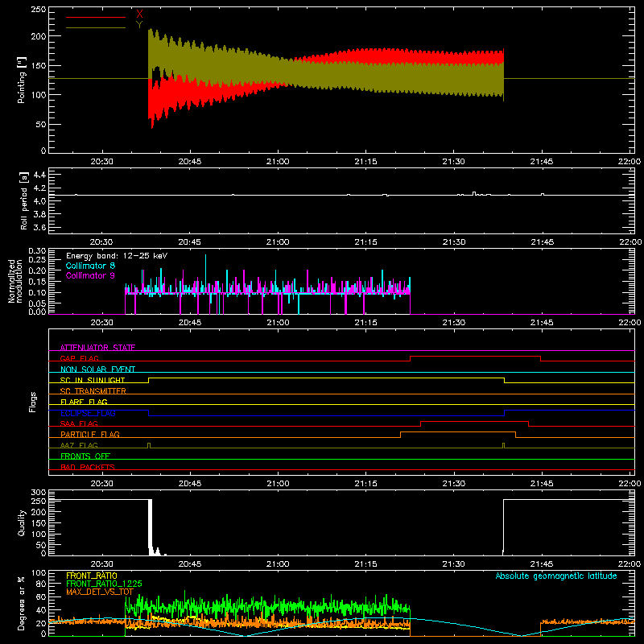Select the 'Flags' axis label
The image size is (644, 644).
pyautogui.click(x=33, y=402)
